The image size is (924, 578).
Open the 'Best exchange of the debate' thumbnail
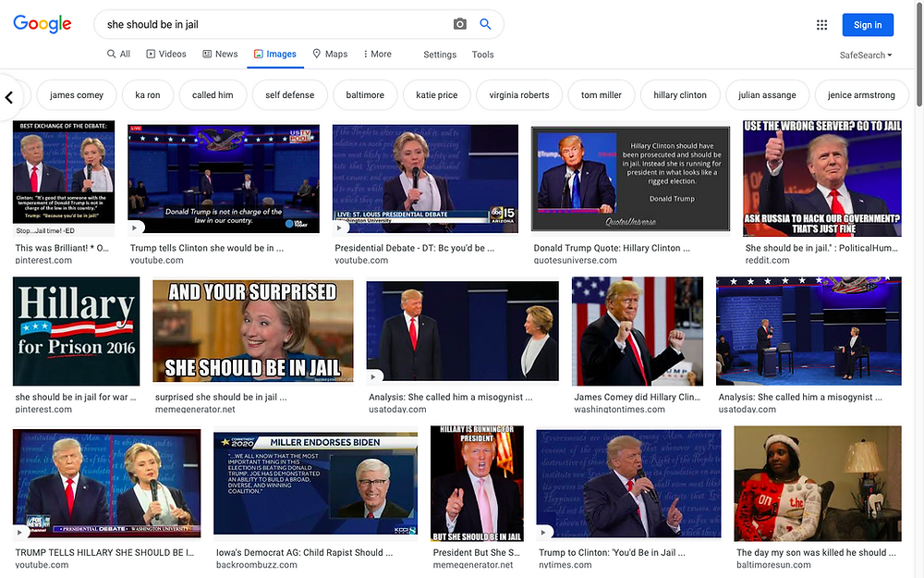tap(64, 178)
